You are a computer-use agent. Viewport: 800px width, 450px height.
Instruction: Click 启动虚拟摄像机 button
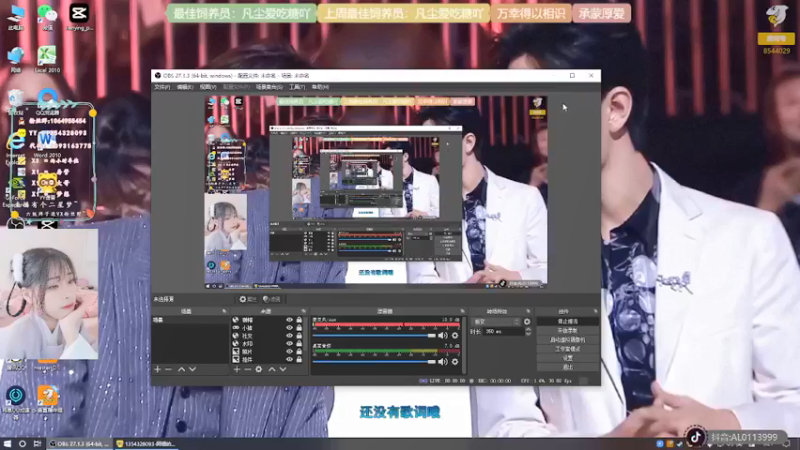click(x=568, y=340)
